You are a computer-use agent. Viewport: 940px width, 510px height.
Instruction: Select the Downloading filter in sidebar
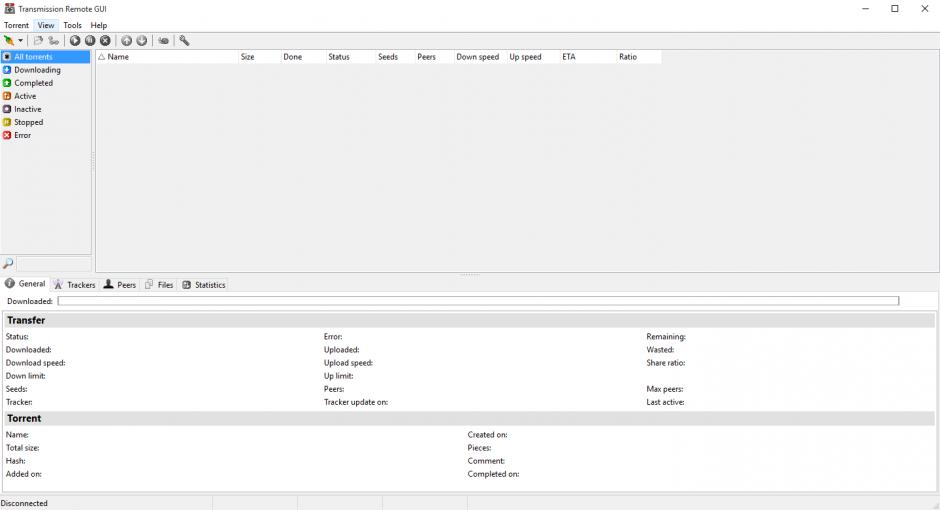pyautogui.click(x=37, y=70)
